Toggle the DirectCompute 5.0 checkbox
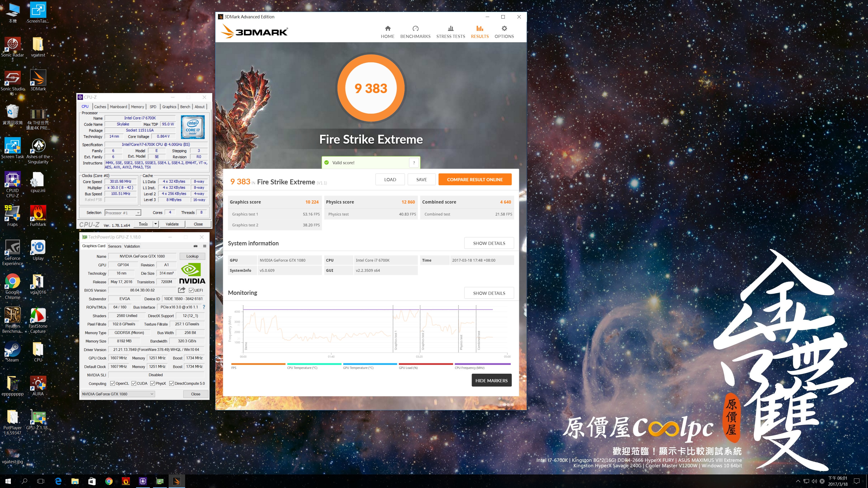This screenshot has height=488, width=868. [x=172, y=383]
